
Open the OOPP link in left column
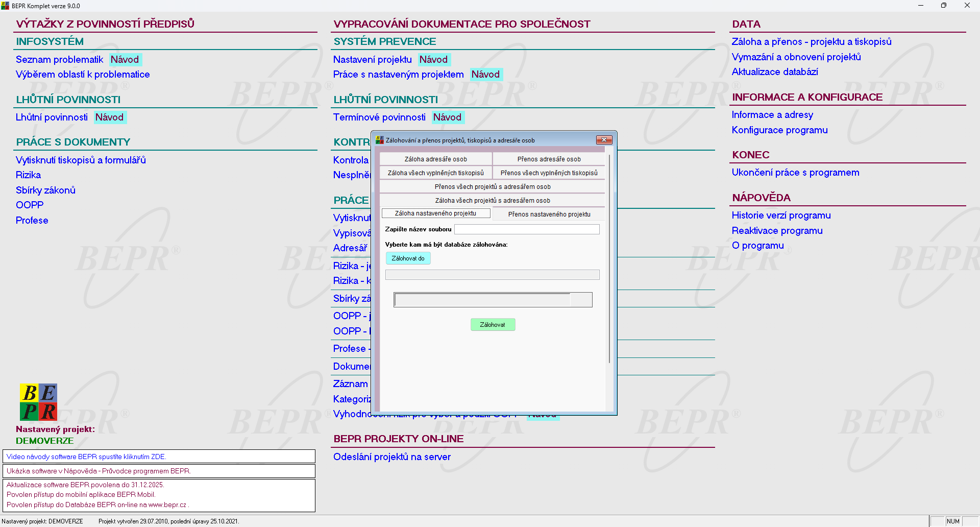pyautogui.click(x=30, y=205)
